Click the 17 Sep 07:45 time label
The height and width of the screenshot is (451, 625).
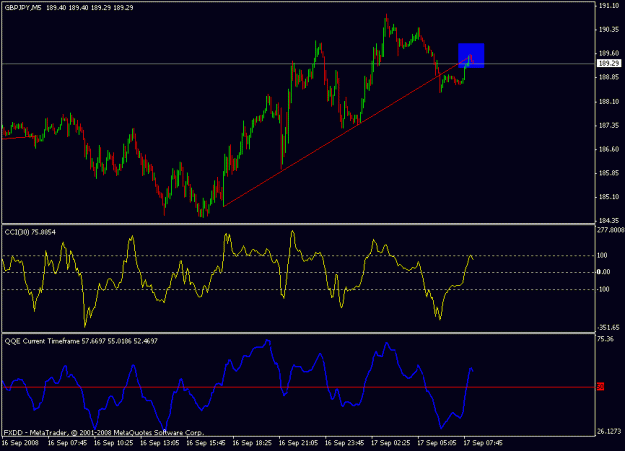click(x=483, y=443)
